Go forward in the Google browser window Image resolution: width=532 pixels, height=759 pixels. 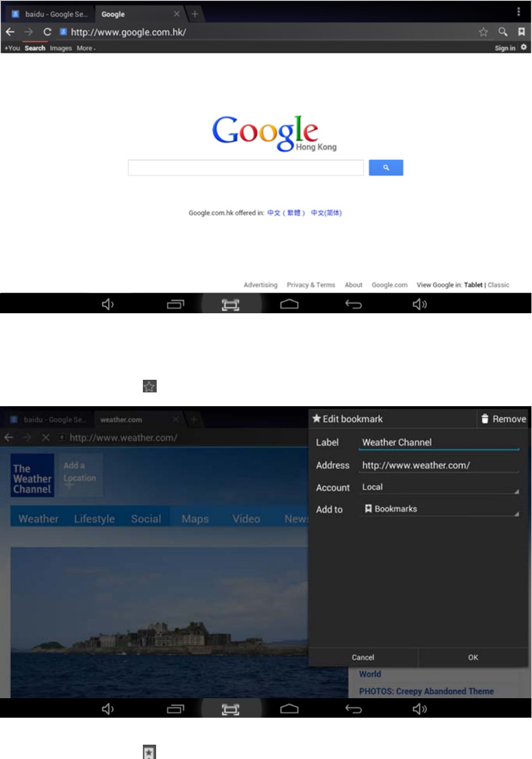(x=28, y=32)
